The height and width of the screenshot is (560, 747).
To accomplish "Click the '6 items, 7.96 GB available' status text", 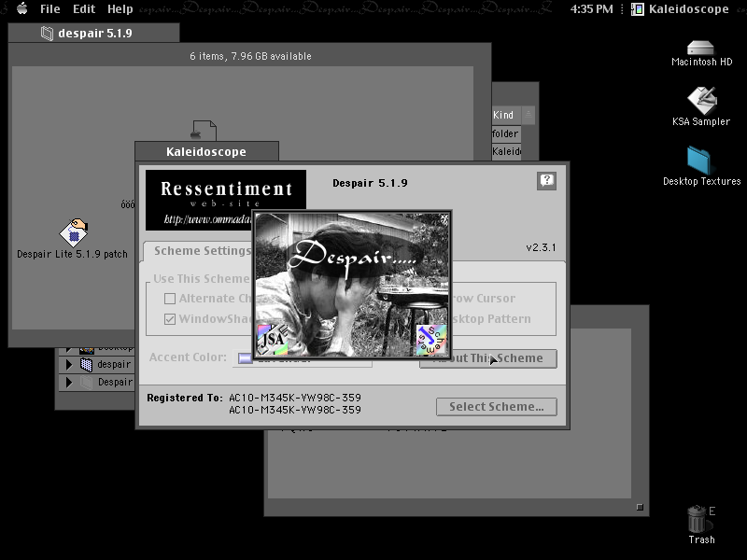I will (x=250, y=56).
